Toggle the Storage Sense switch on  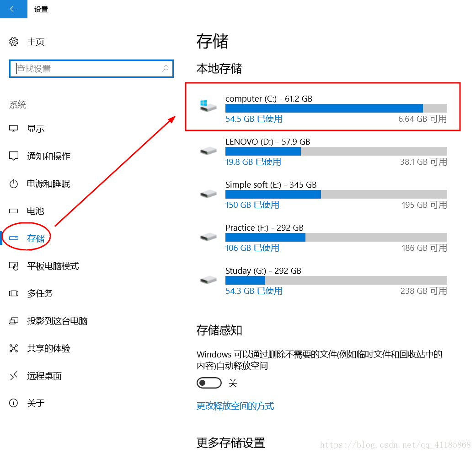click(x=209, y=383)
